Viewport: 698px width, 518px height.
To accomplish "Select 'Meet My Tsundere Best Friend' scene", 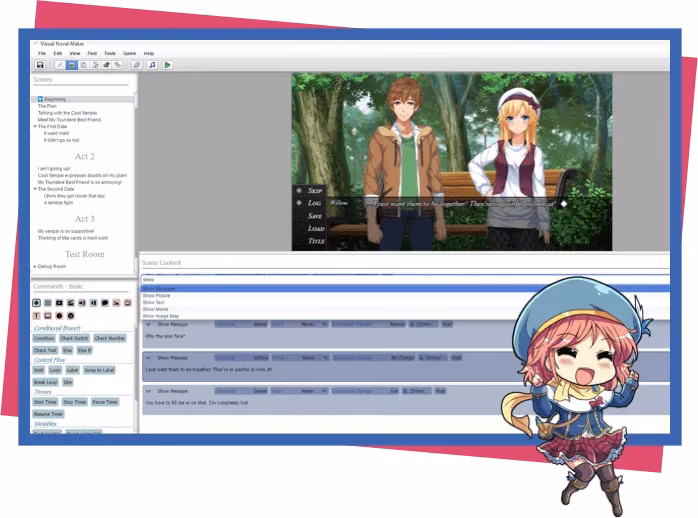I will click(69, 120).
